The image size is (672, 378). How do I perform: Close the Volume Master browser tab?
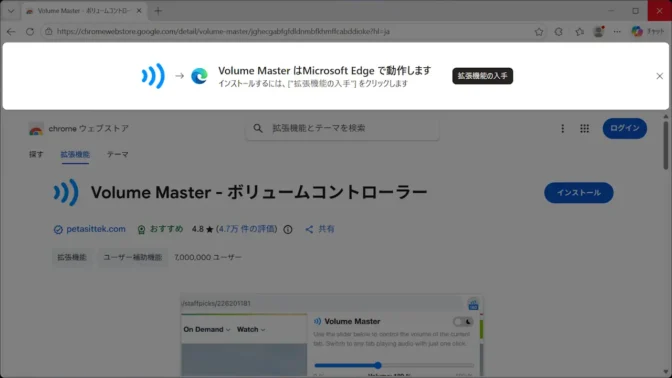pos(139,11)
